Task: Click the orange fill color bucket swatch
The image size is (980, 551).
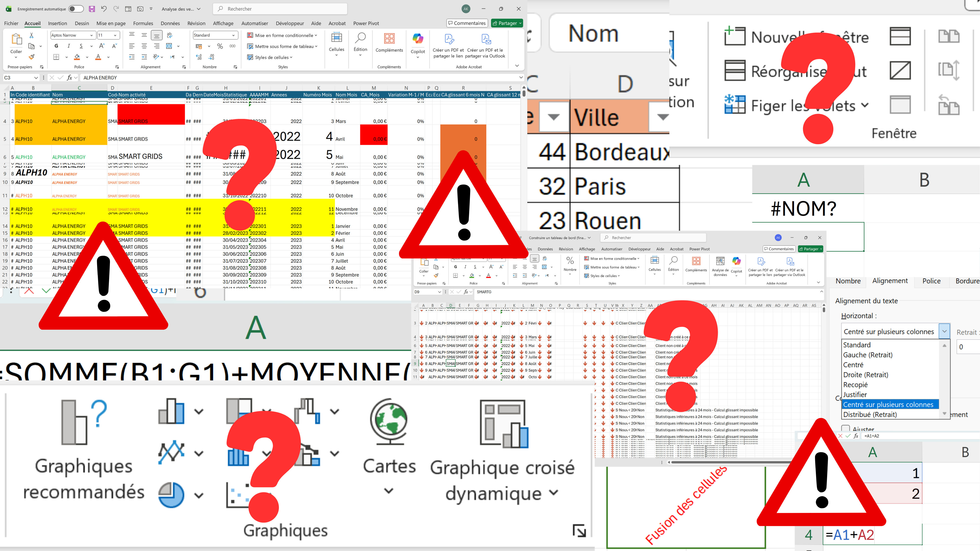Action: (77, 57)
